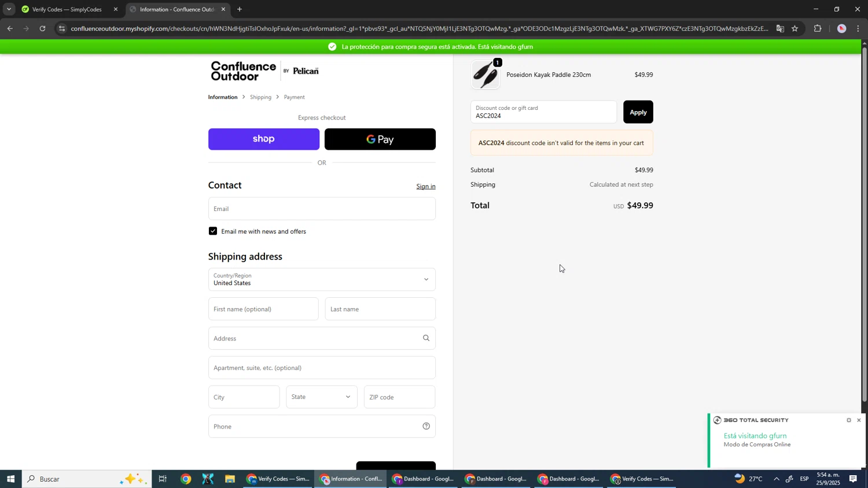
Task: Click the green safe-shopping checkmark icon
Action: (332, 47)
